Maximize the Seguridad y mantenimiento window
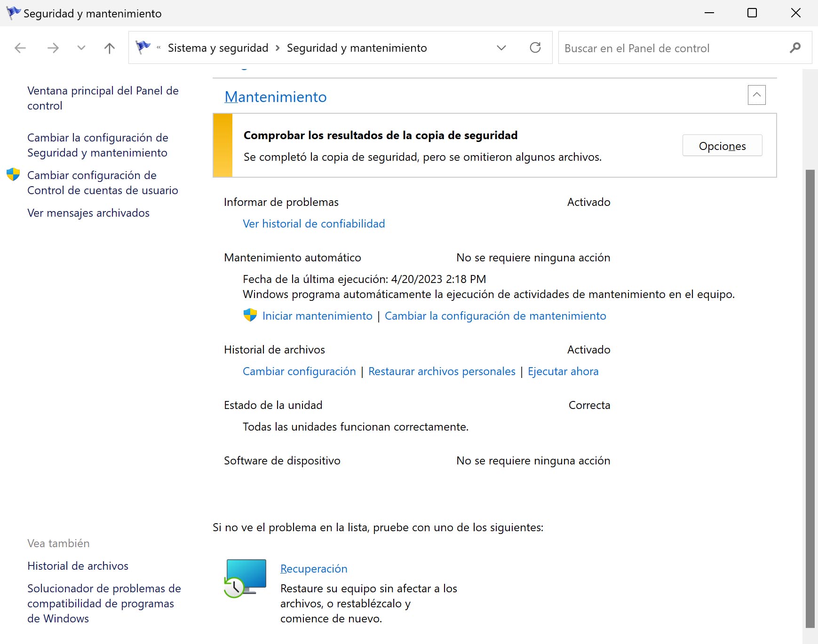 (x=752, y=13)
